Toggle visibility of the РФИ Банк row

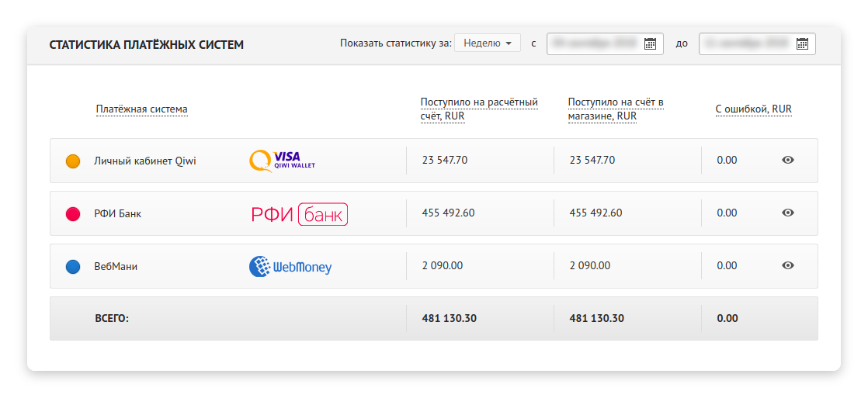788,213
